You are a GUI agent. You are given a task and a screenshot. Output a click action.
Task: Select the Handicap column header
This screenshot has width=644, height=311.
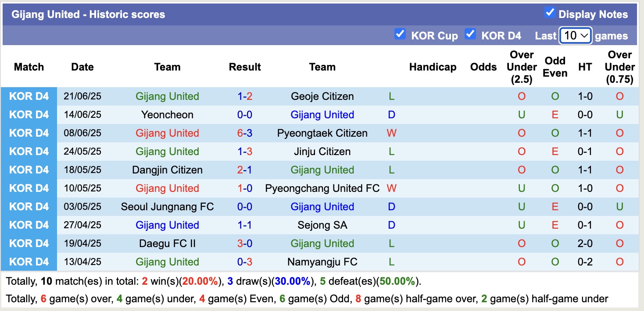coord(433,67)
